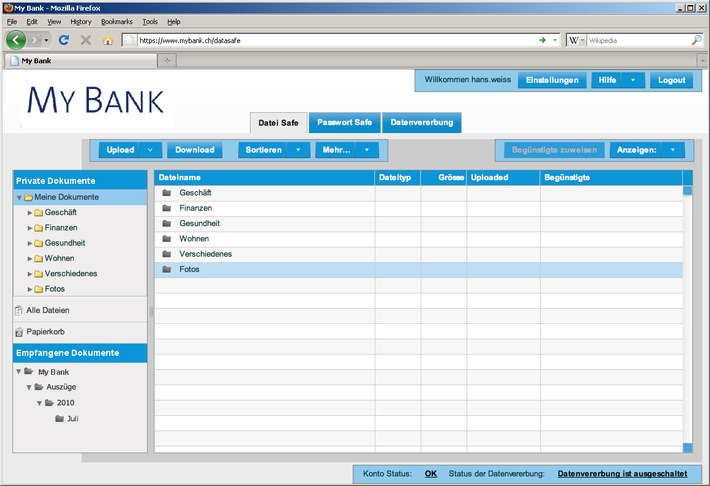Expand the Finanzen folder in sidebar tree
The width and height of the screenshot is (710, 486).
(30, 228)
